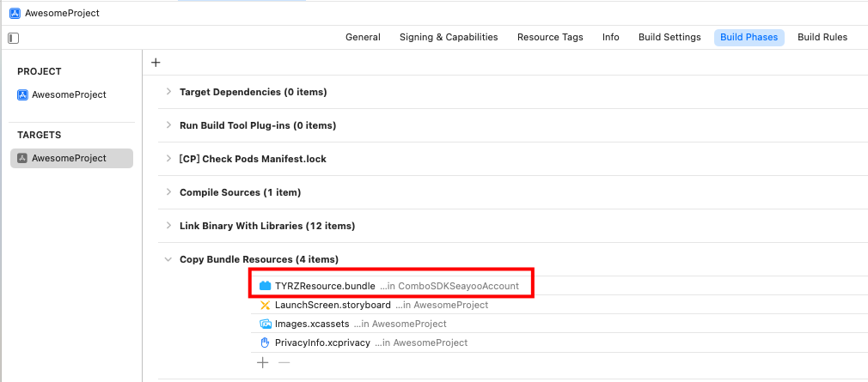Click the '...in ComboSDKSeayooAccount' location text

pos(449,287)
